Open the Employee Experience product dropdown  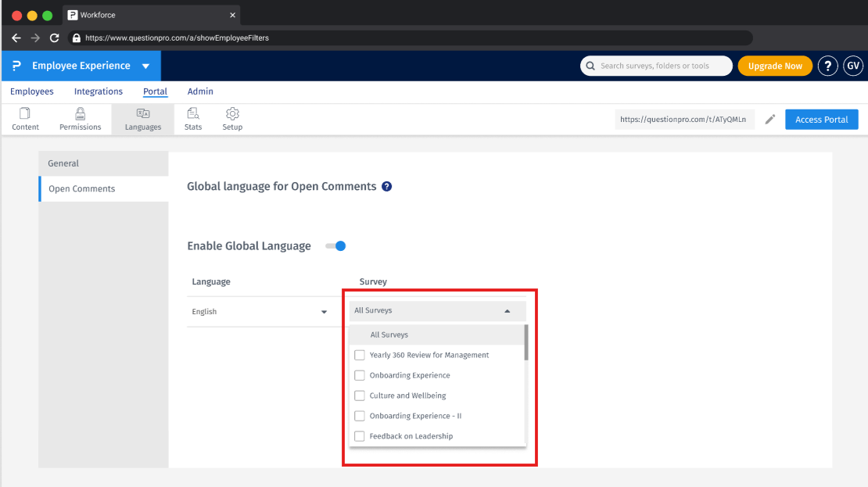[x=81, y=66]
